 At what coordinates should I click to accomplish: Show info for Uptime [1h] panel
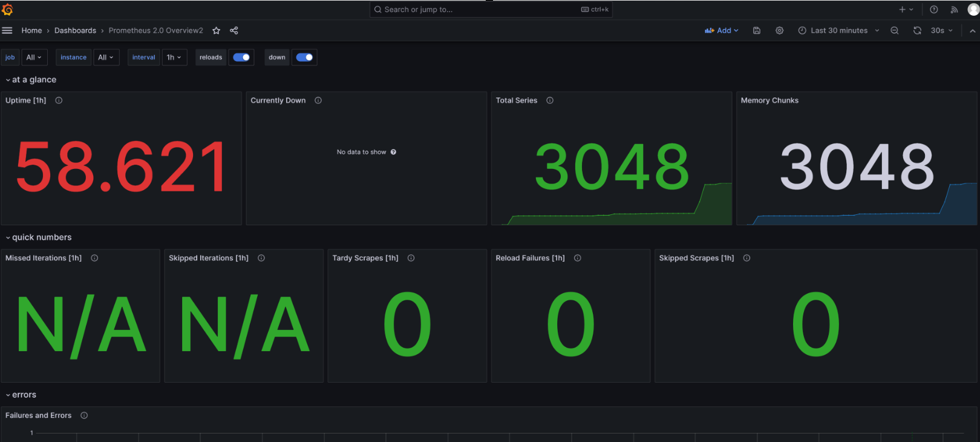59,101
